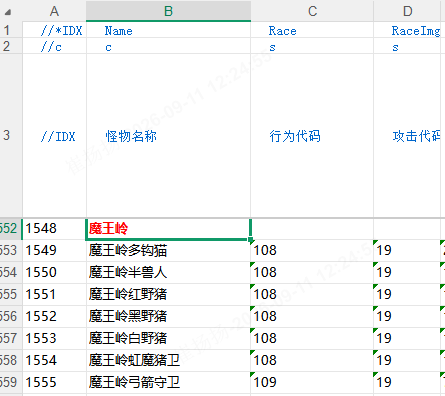Viewport: 445px width, 396px height.
Task: Click the 魔王岭红野猪 cell
Action: pyautogui.click(x=168, y=294)
